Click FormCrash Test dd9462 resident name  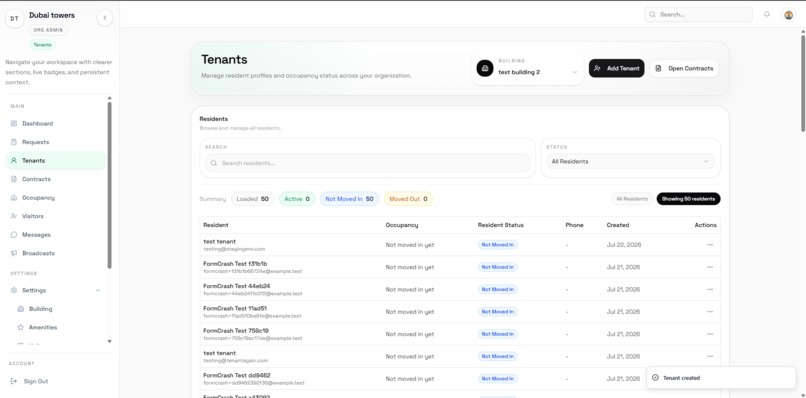237,375
